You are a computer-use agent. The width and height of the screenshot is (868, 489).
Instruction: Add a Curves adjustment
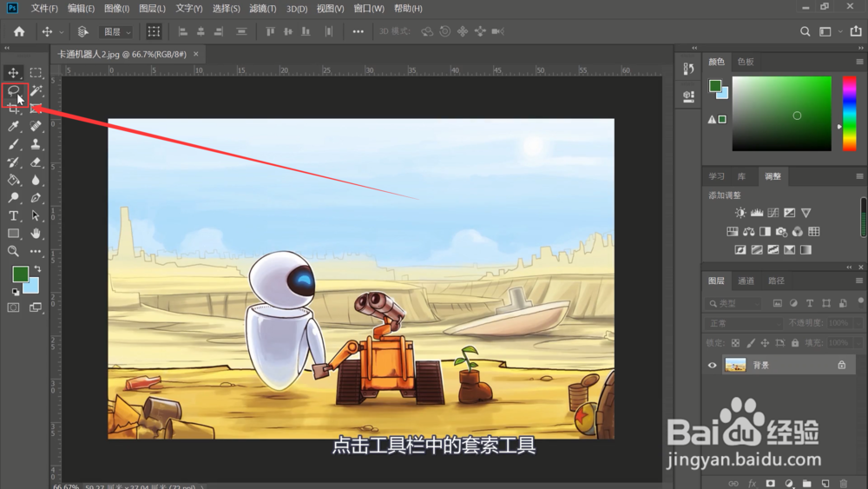tap(773, 213)
